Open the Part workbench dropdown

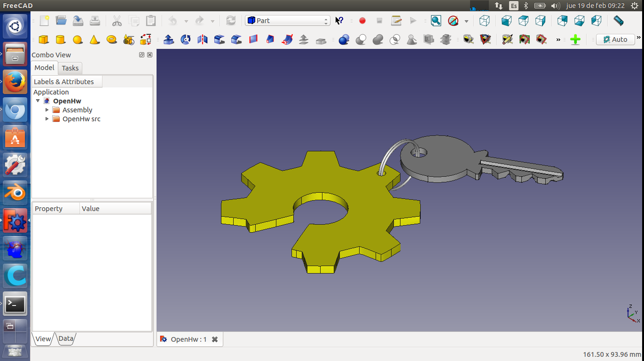[287, 21]
